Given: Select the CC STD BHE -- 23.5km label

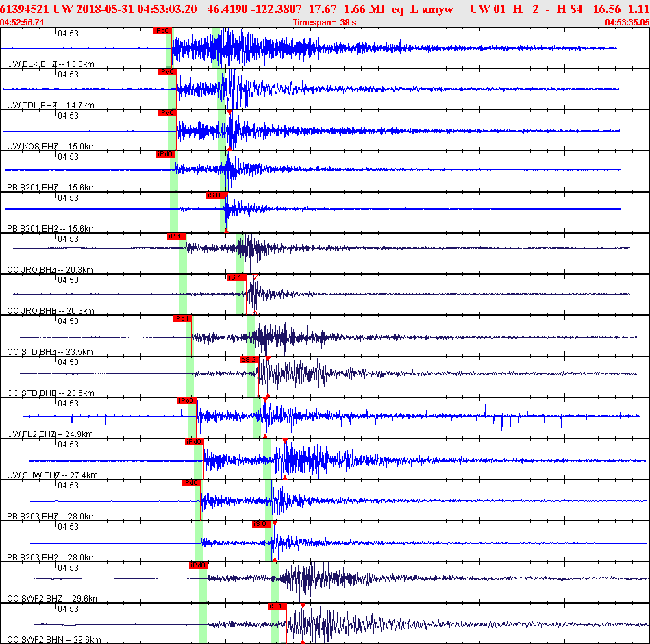Looking at the screenshot, I should [51, 393].
